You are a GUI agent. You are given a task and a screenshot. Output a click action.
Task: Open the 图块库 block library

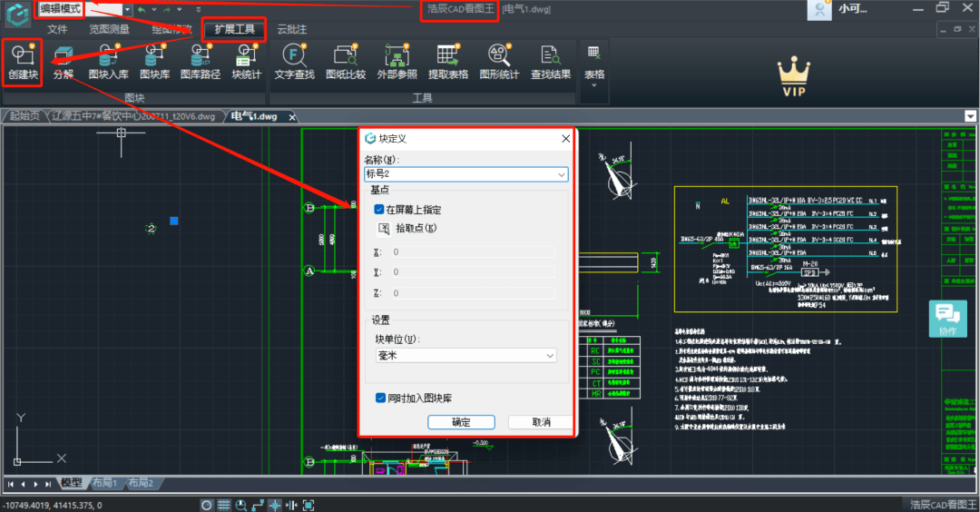154,62
